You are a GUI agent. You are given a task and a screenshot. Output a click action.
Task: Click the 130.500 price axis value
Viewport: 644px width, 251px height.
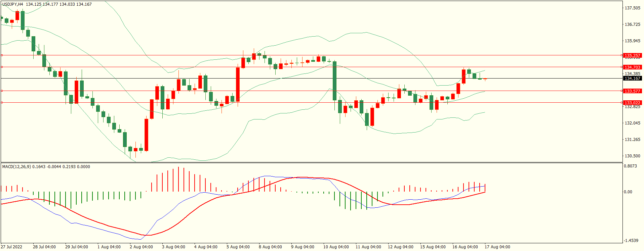(632, 156)
